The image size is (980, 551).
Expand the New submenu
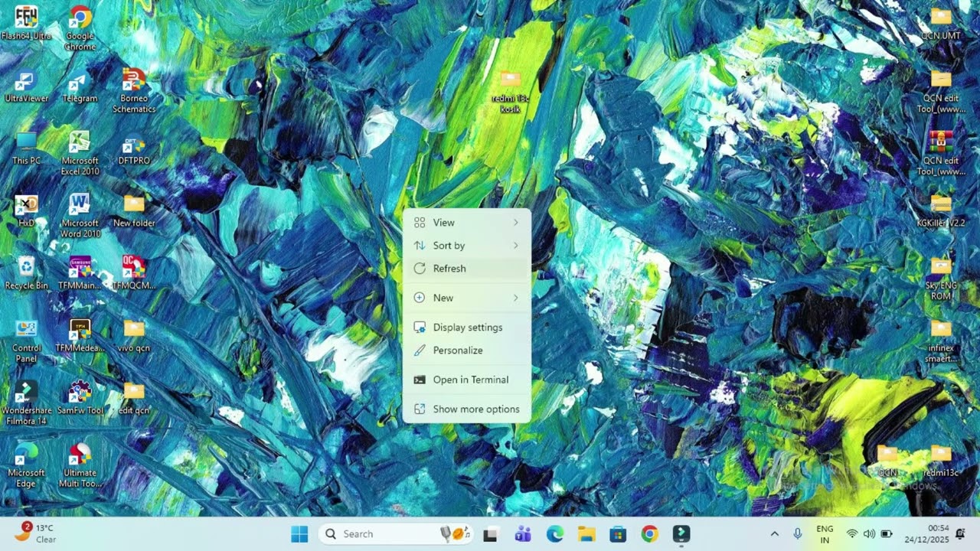coord(466,298)
